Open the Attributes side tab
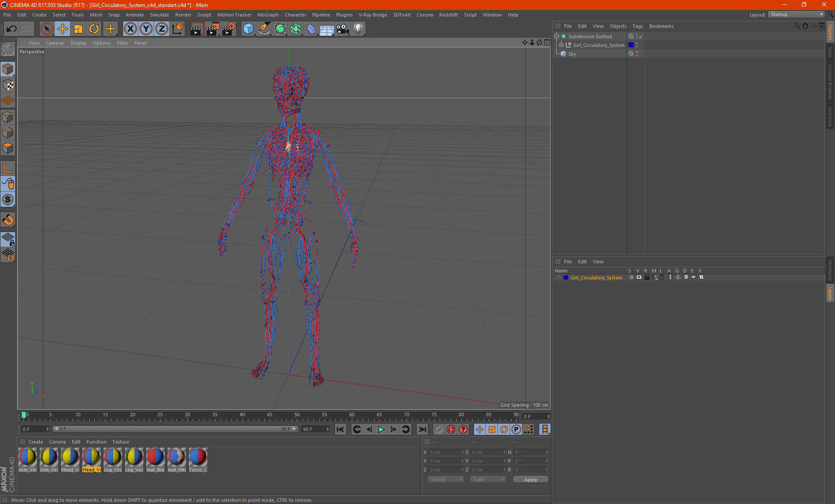Image resolution: width=835 pixels, height=504 pixels. coord(830,270)
